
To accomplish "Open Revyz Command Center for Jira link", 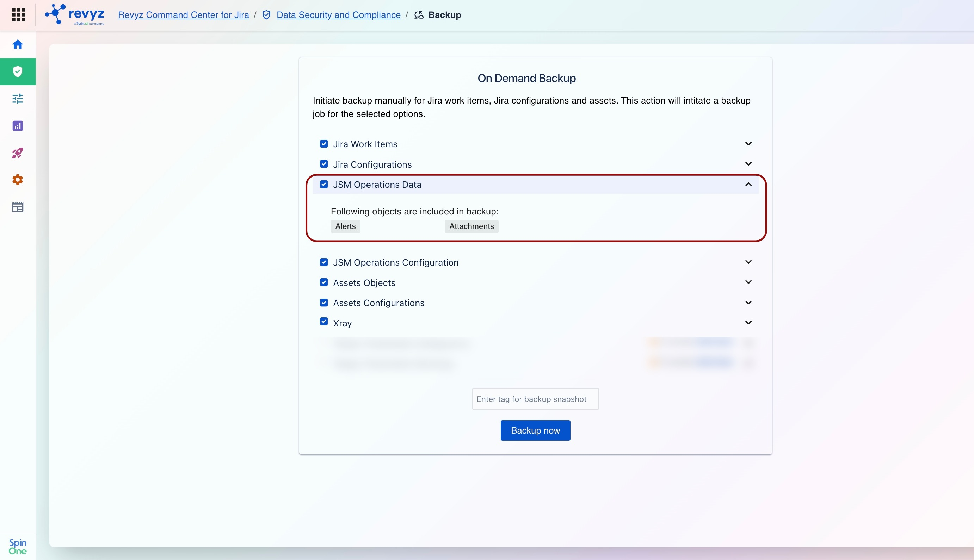I will click(x=184, y=15).
